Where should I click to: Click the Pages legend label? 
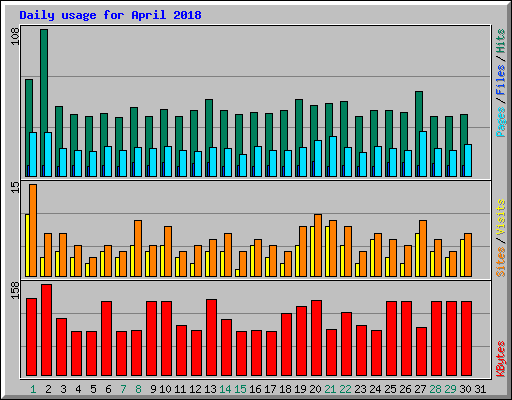[x=500, y=122]
